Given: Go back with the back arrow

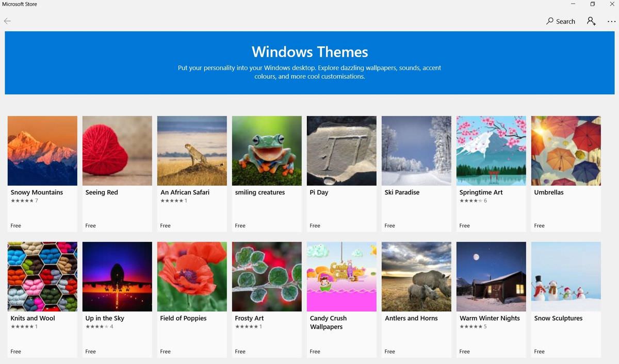Looking at the screenshot, I should 7,21.
